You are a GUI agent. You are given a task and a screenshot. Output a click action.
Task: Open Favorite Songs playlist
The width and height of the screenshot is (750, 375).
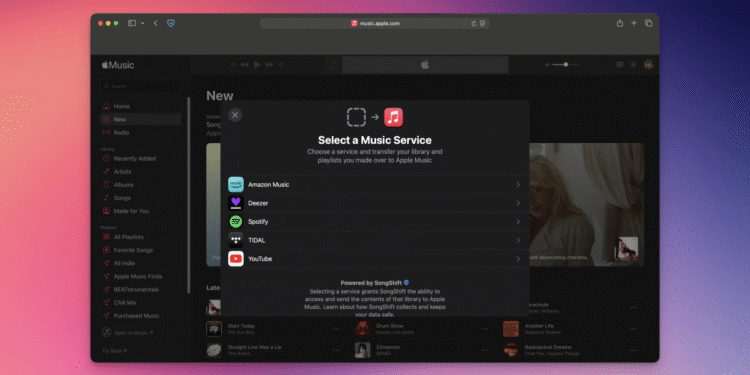tap(141, 250)
